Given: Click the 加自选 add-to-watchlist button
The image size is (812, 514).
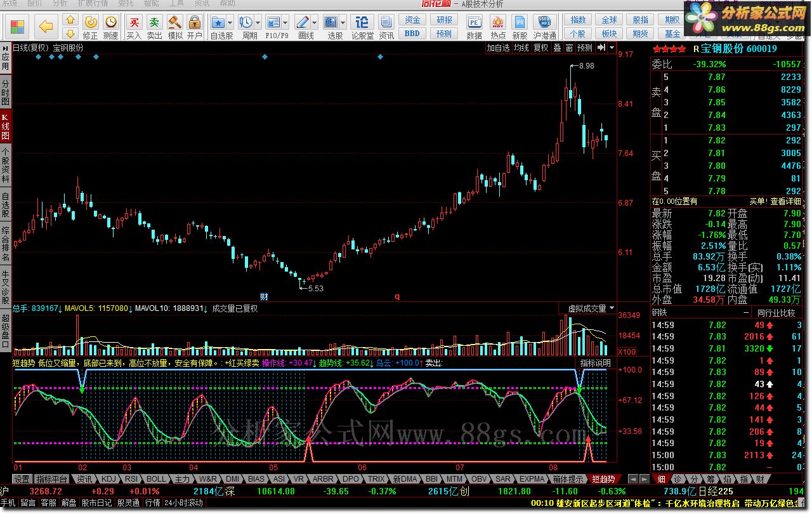Looking at the screenshot, I should click(x=498, y=48).
